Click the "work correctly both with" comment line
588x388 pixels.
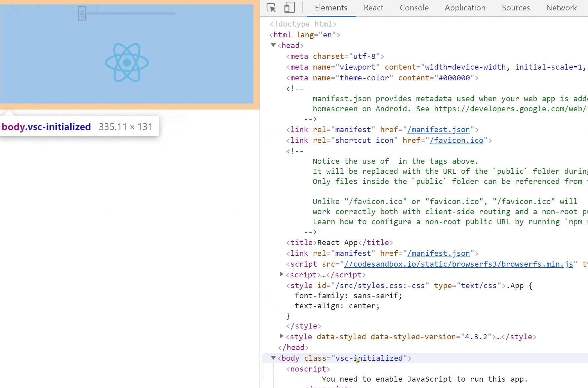450,212
